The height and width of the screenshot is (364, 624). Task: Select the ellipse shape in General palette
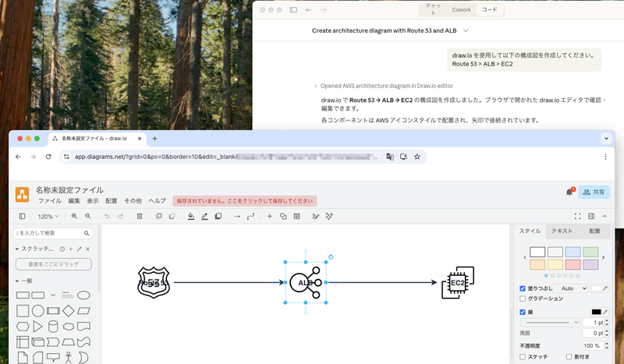83,295
